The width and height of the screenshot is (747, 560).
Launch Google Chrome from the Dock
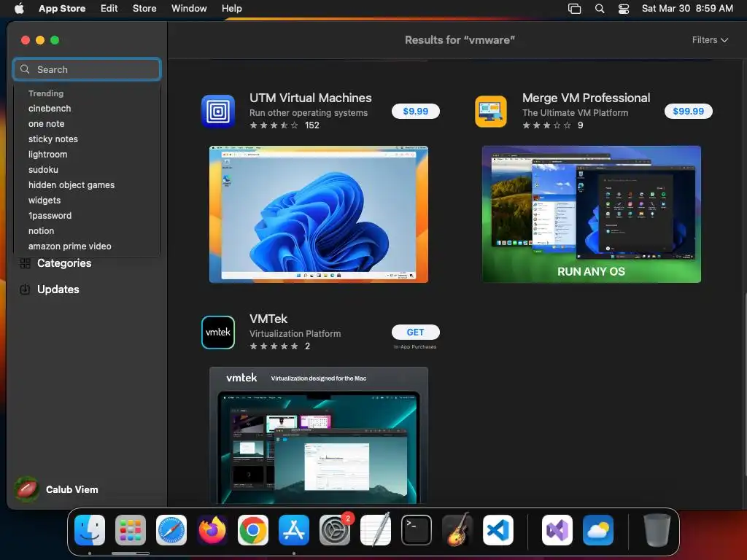(253, 530)
